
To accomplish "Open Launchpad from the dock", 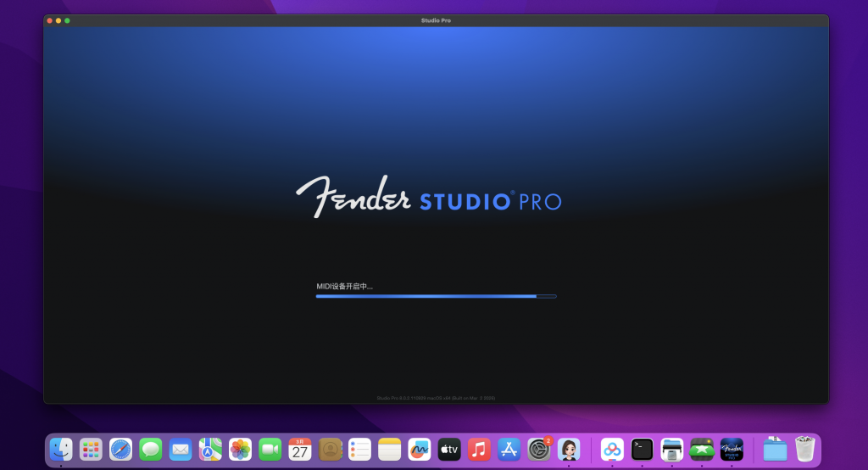I will (91, 449).
